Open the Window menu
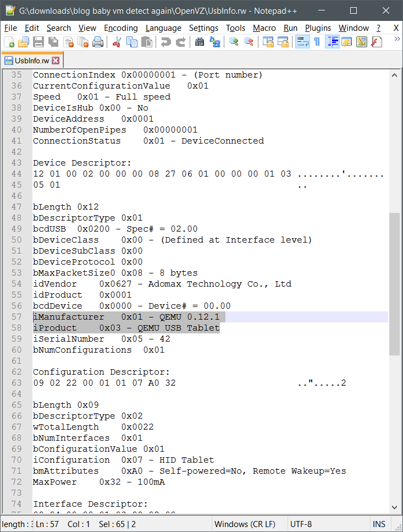The image size is (403, 532). tap(354, 28)
